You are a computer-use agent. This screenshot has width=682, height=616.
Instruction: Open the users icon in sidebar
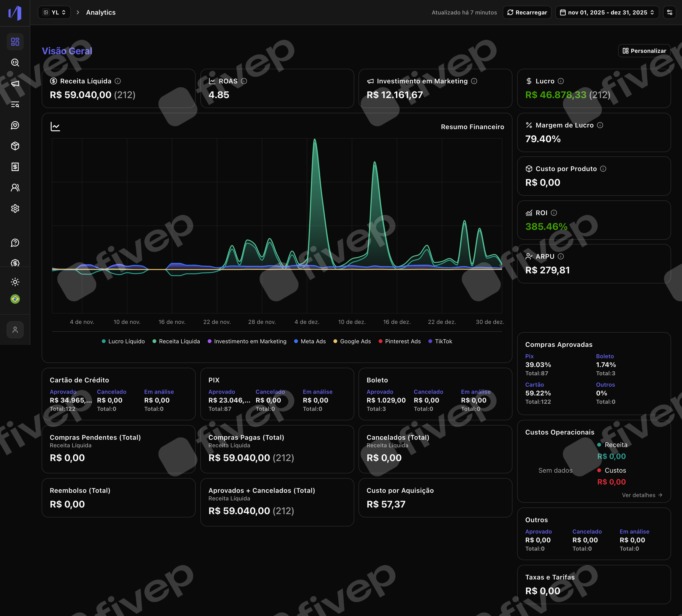point(15,187)
